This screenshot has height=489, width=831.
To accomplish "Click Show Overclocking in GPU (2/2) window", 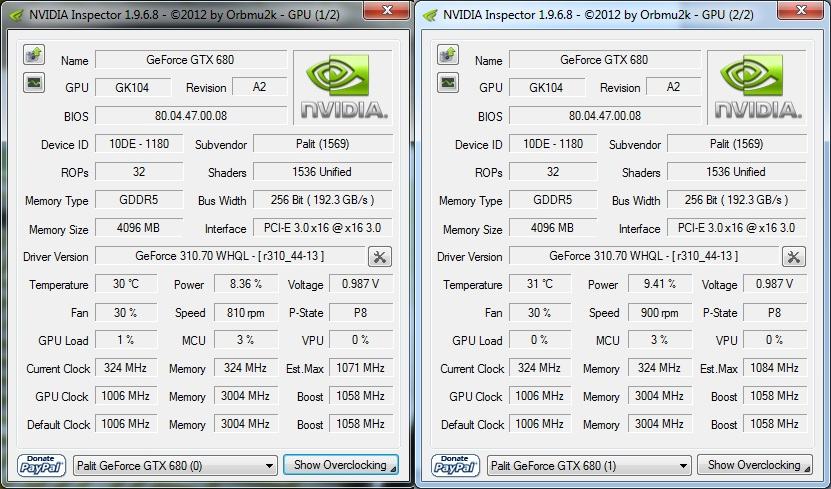I will click(755, 465).
